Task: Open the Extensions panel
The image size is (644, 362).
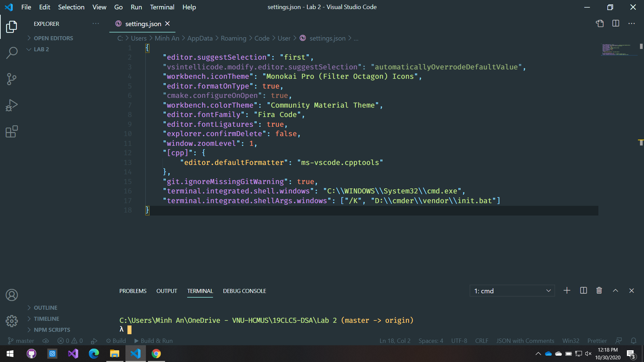Action: [x=12, y=131]
